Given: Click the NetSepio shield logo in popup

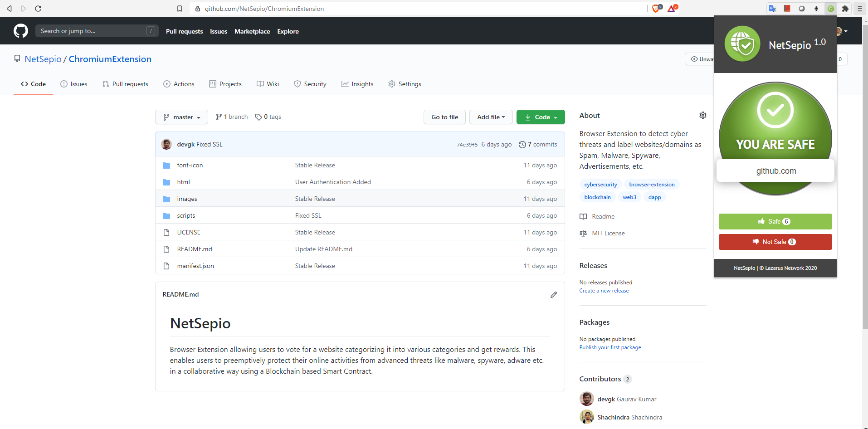Looking at the screenshot, I should (742, 44).
